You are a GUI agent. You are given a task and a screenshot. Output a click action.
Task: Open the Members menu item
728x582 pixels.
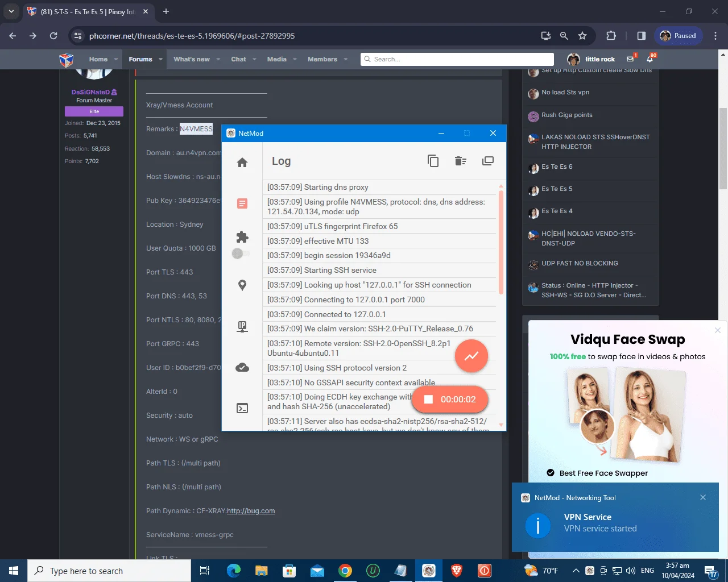pyautogui.click(x=322, y=59)
